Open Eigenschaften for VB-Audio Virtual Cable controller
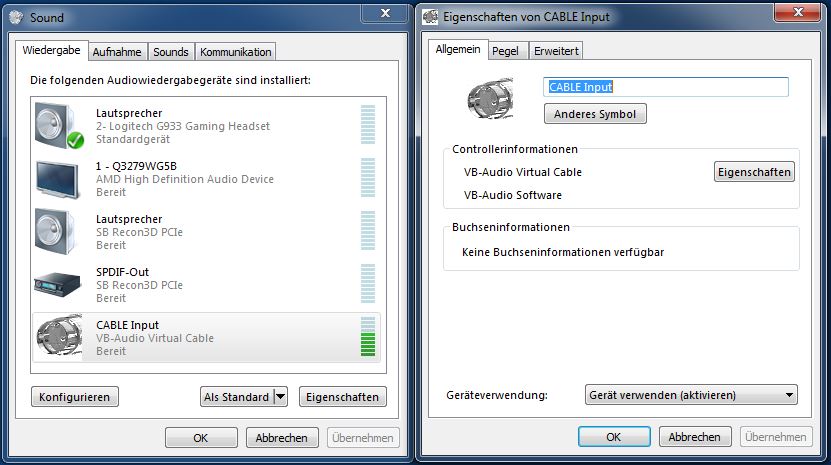Image resolution: width=831 pixels, height=465 pixels. [754, 172]
